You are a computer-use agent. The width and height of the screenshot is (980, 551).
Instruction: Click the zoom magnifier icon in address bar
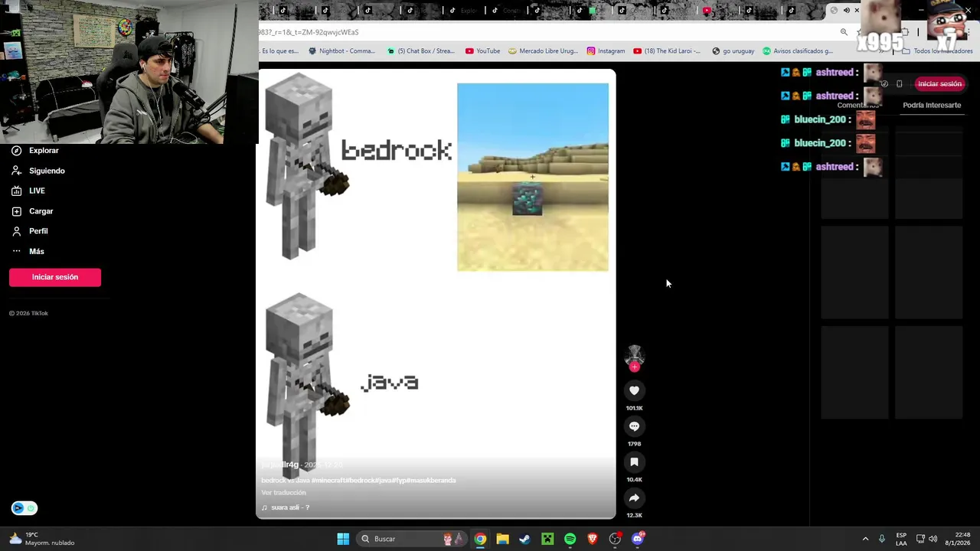click(844, 32)
